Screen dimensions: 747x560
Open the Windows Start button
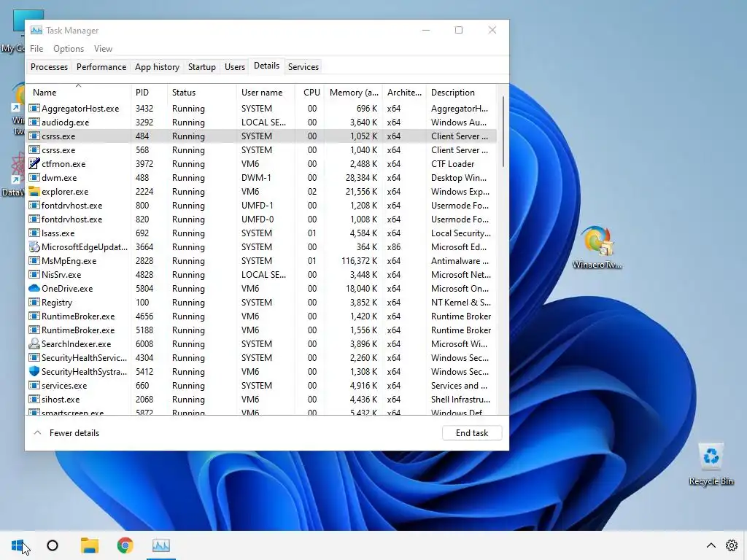coord(18,545)
